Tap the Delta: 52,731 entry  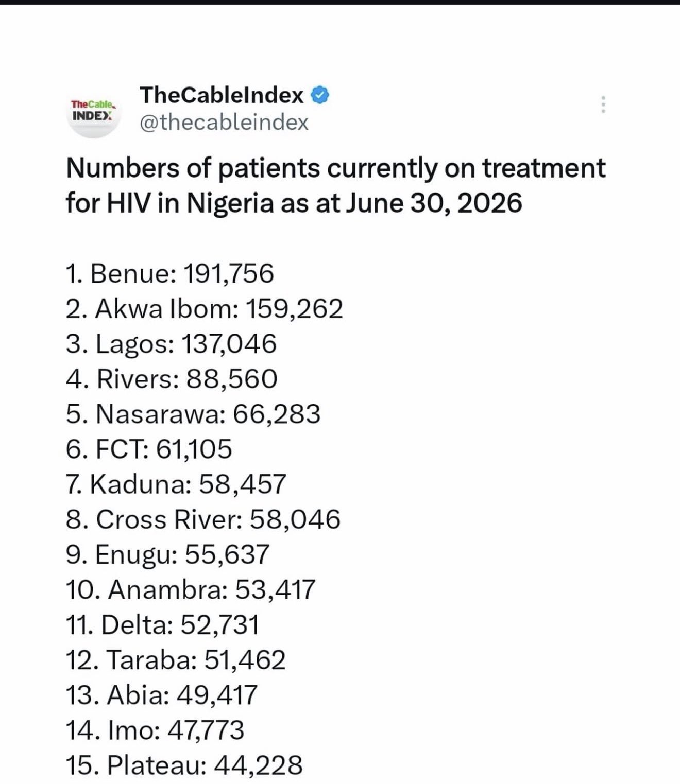click(162, 624)
